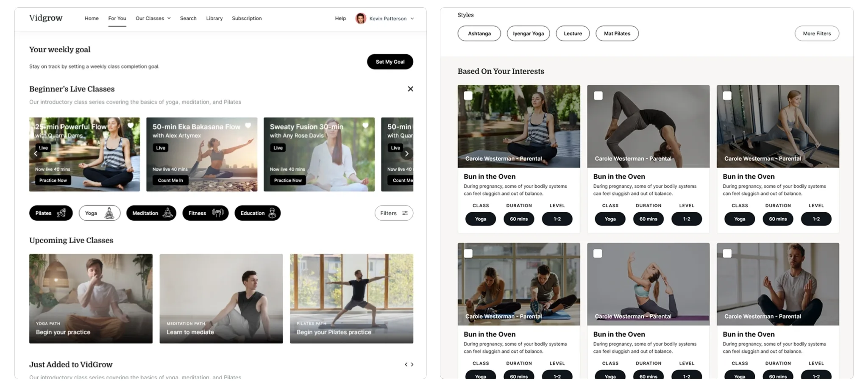Open the Filters panel via sliders icon
Image resolution: width=868 pixels, height=386 pixels.
(405, 213)
